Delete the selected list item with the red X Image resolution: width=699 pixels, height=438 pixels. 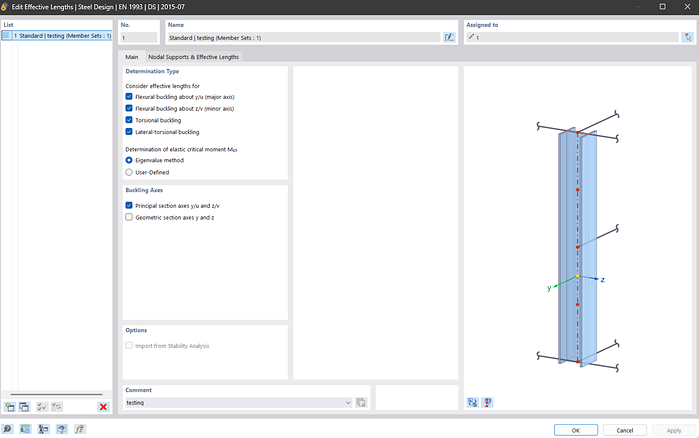(103, 407)
